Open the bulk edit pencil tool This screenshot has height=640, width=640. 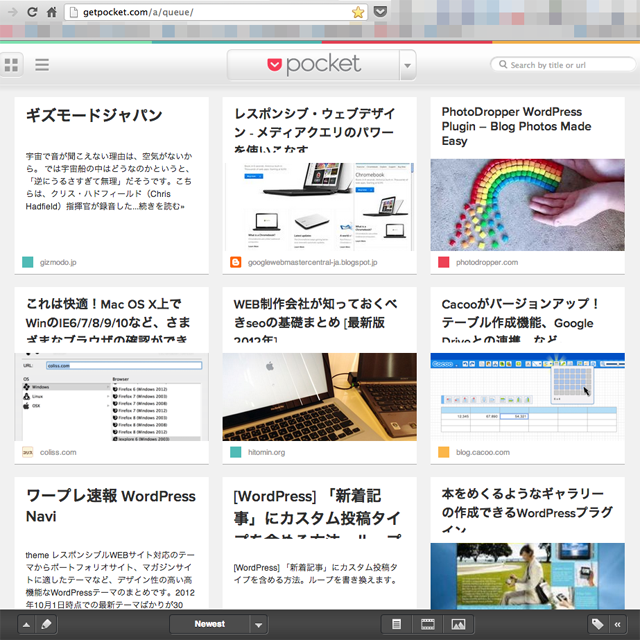click(x=46, y=624)
